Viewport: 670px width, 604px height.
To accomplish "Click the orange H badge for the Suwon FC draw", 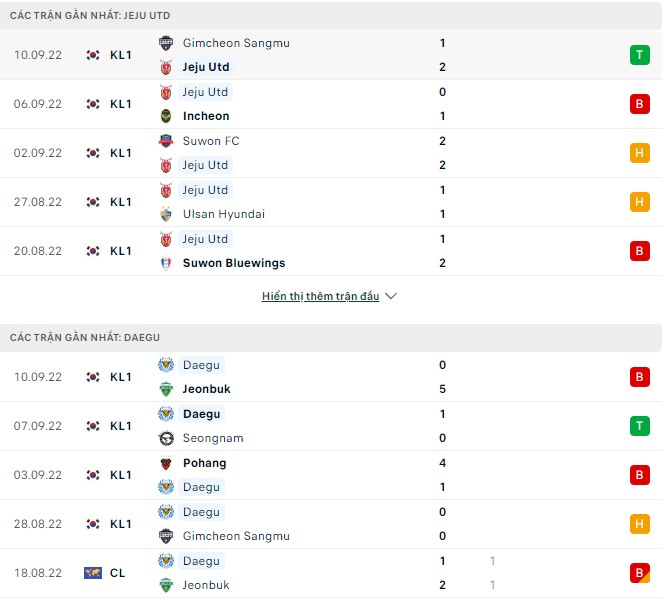I will click(x=640, y=153).
